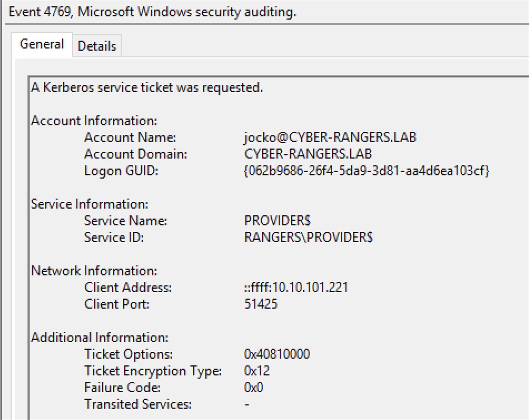Click the Ticket Encryption Type value 0x12

point(257,371)
